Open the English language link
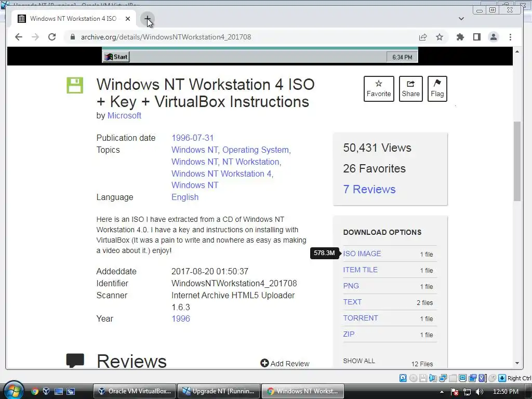 [185, 197]
